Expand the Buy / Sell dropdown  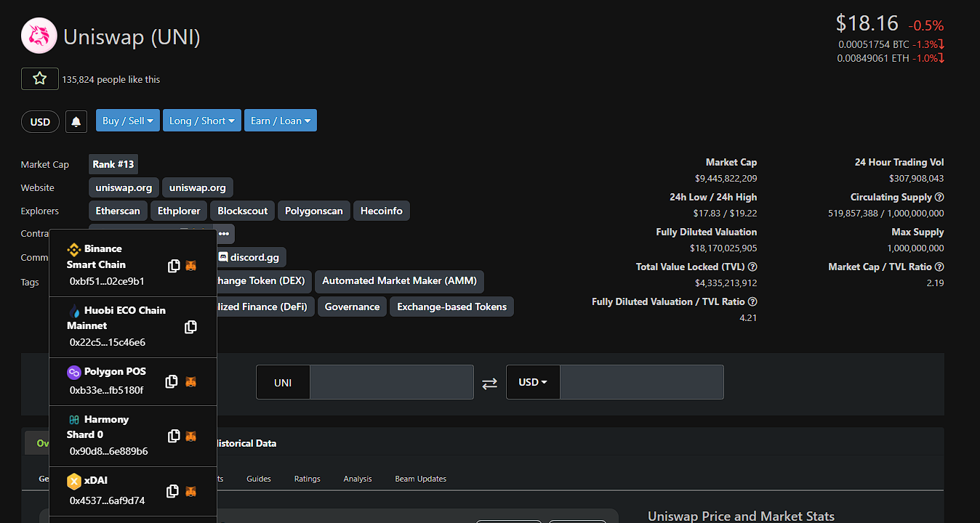pyautogui.click(x=127, y=121)
